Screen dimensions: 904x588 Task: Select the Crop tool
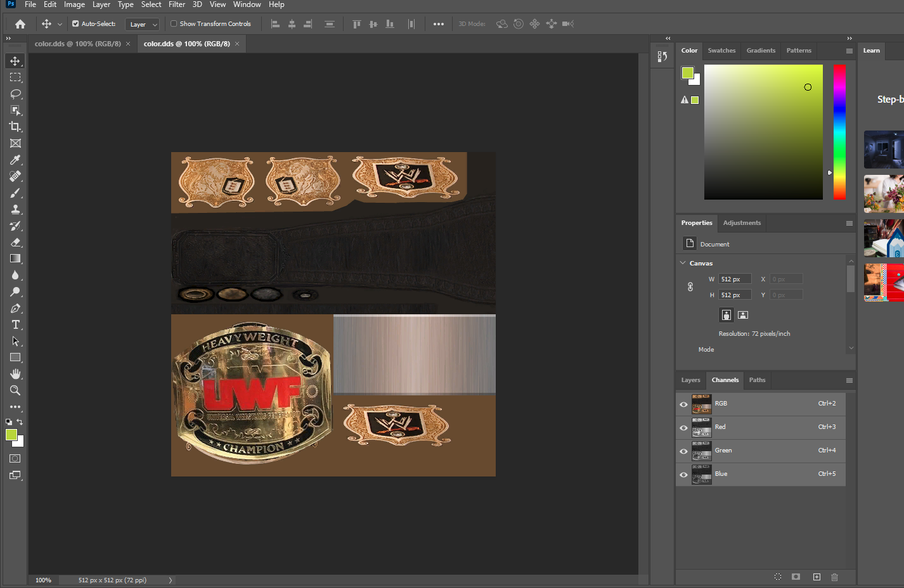coord(15,127)
